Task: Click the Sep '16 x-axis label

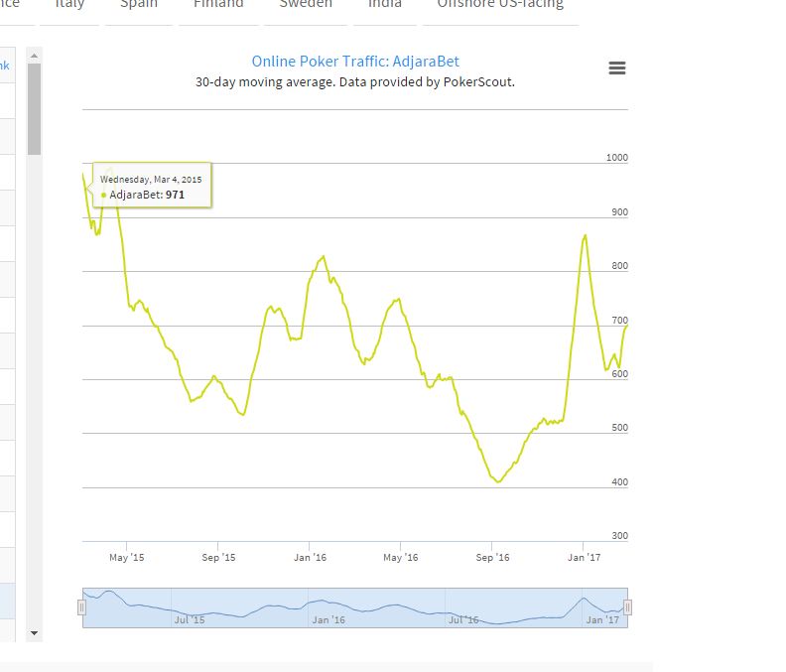Action: tap(492, 558)
